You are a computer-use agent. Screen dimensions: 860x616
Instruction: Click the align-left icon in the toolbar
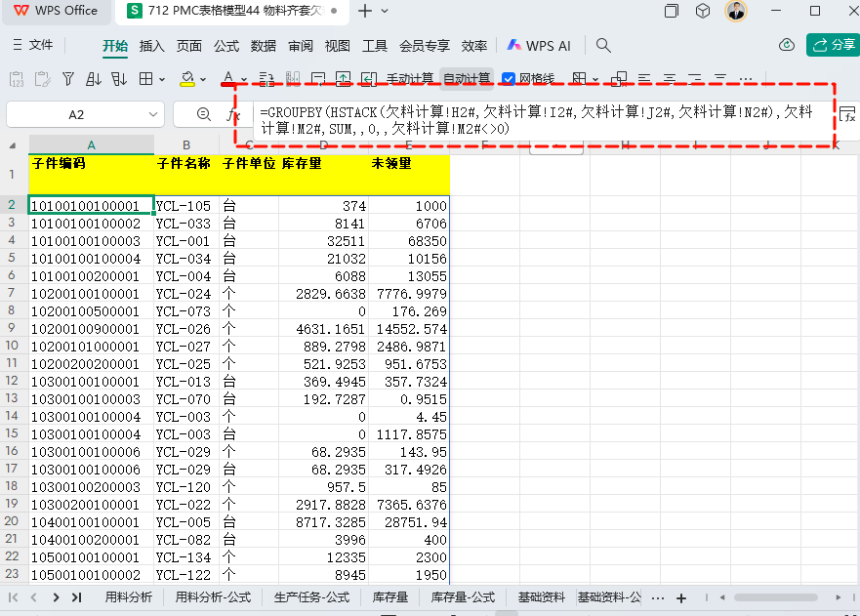point(644,79)
